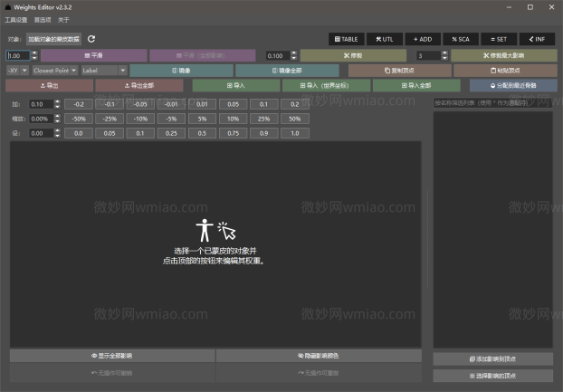Decrease the 缩放 scale 0.00% with down arrow

[57, 121]
